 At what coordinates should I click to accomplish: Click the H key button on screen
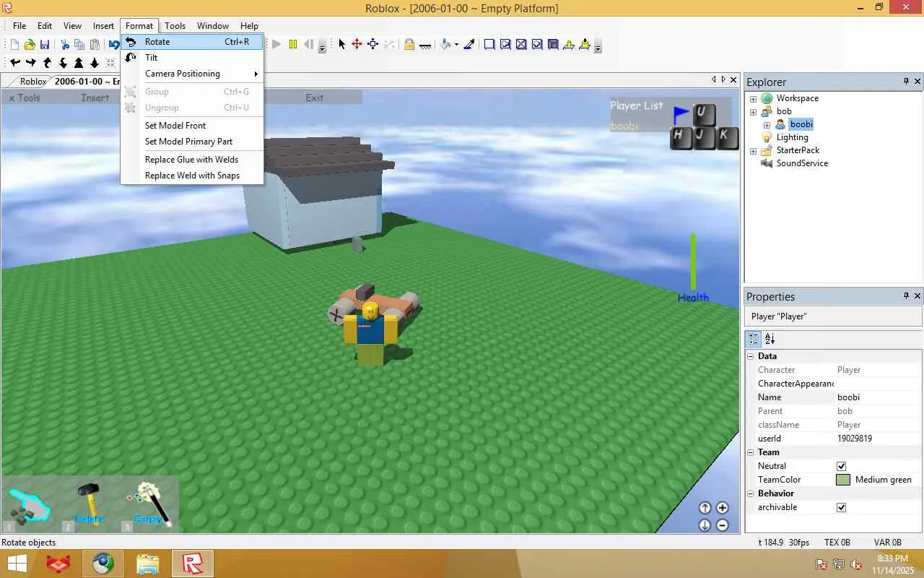click(x=681, y=138)
